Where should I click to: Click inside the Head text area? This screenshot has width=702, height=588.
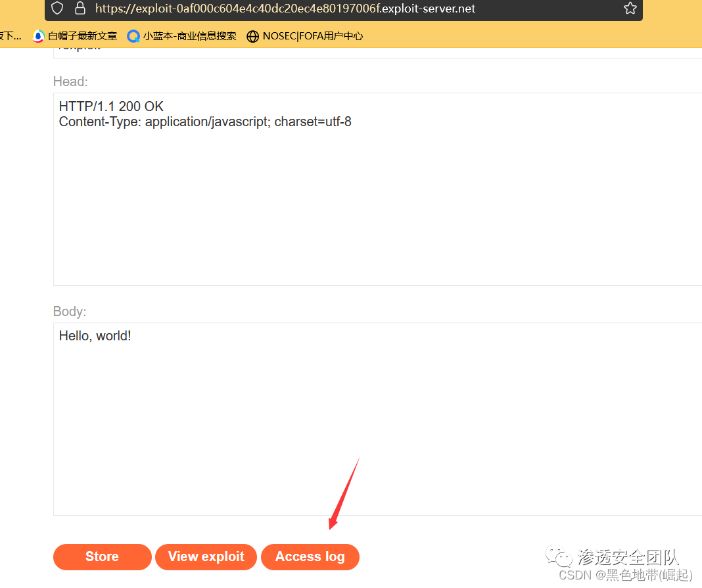click(x=377, y=189)
